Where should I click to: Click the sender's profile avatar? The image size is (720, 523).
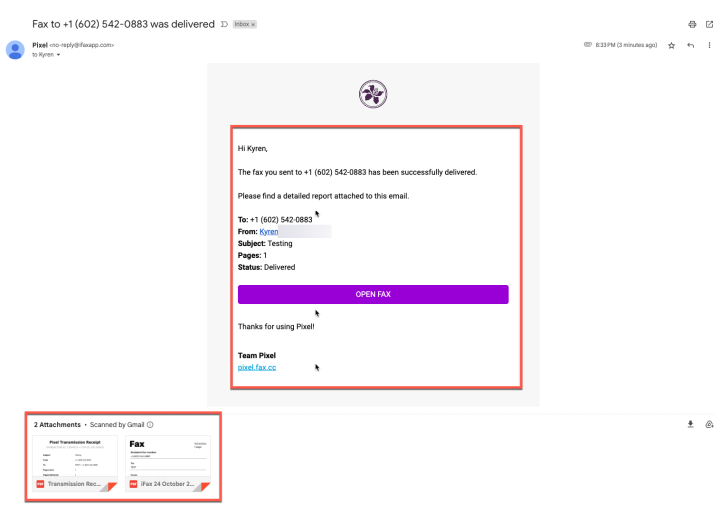[x=15, y=50]
